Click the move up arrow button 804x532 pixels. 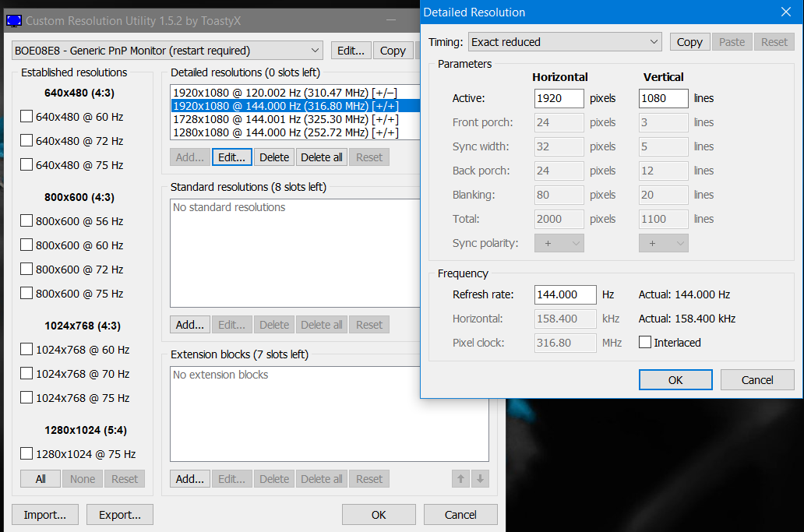(461, 479)
